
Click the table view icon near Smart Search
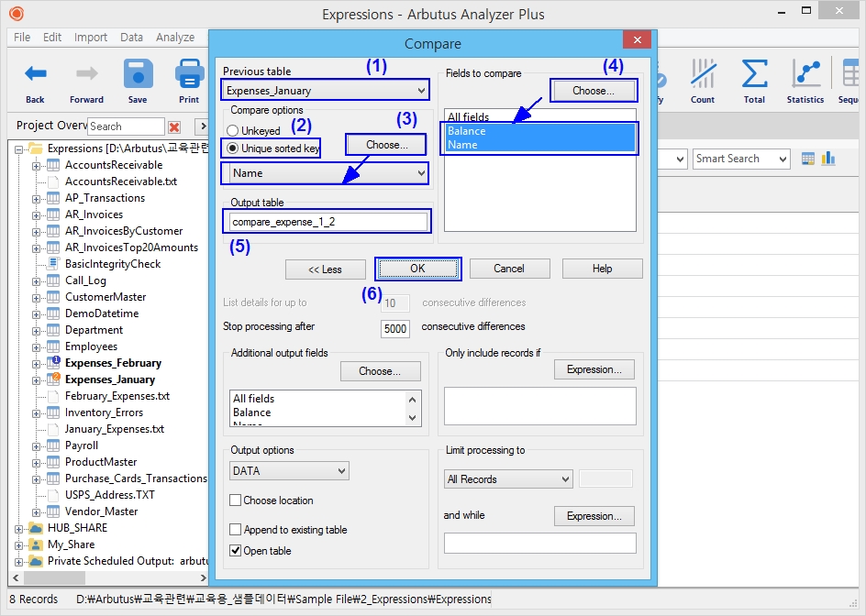pyautogui.click(x=807, y=159)
